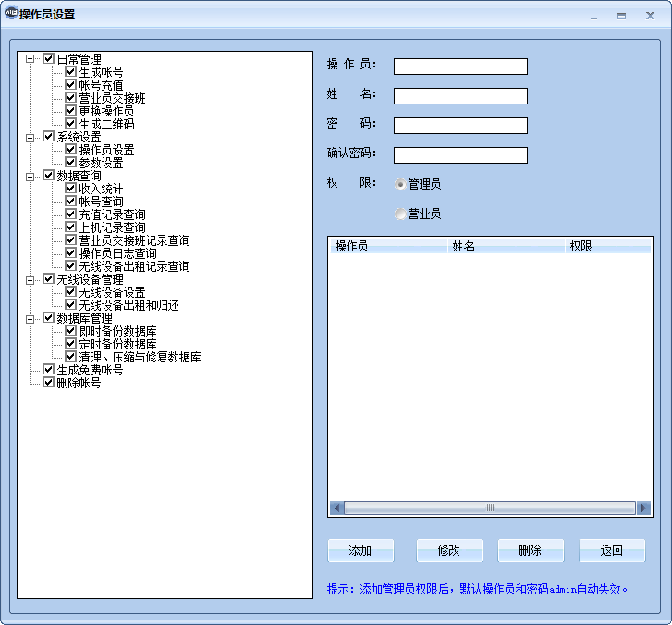Toggle the 无线设备设置 checkbox
The width and height of the screenshot is (672, 625).
point(71,292)
